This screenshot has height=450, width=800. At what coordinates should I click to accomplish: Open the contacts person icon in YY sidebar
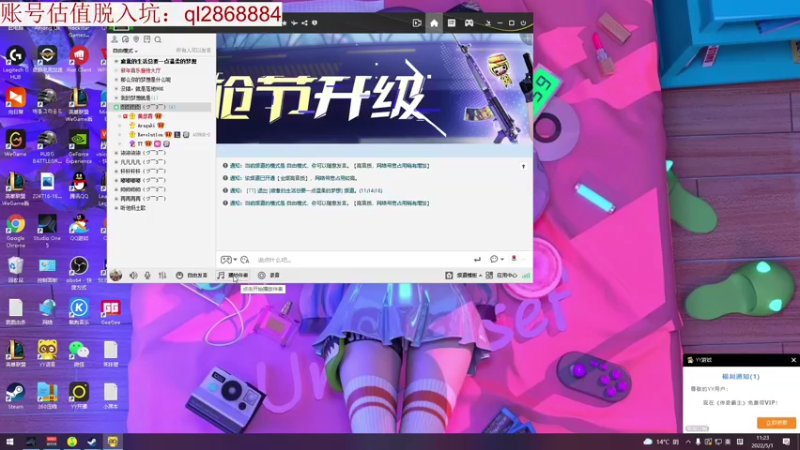(114, 39)
